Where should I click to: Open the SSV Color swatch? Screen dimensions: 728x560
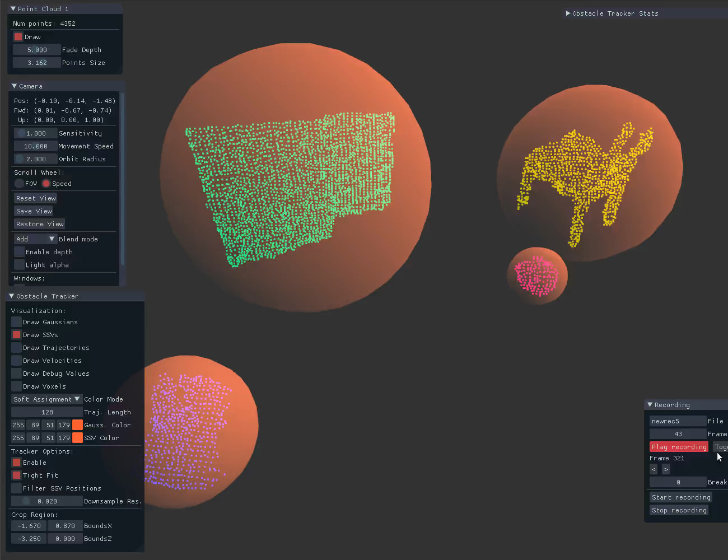[76, 437]
